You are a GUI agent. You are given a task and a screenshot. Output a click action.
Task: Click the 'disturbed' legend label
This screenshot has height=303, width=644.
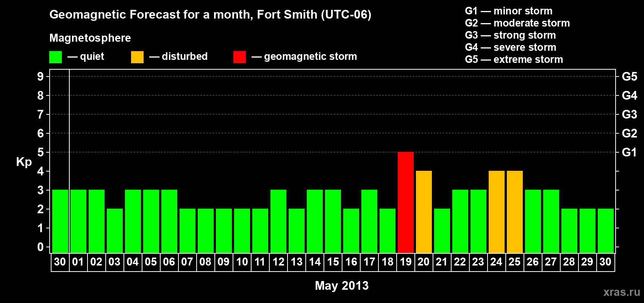[x=184, y=56]
